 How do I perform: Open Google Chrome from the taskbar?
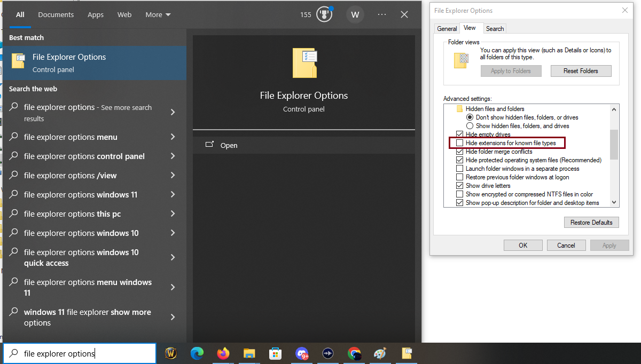[x=354, y=353]
